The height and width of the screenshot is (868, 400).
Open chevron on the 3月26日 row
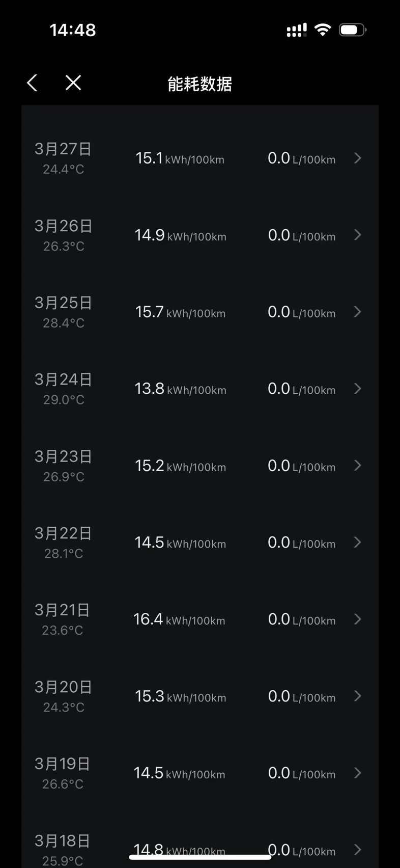point(358,235)
